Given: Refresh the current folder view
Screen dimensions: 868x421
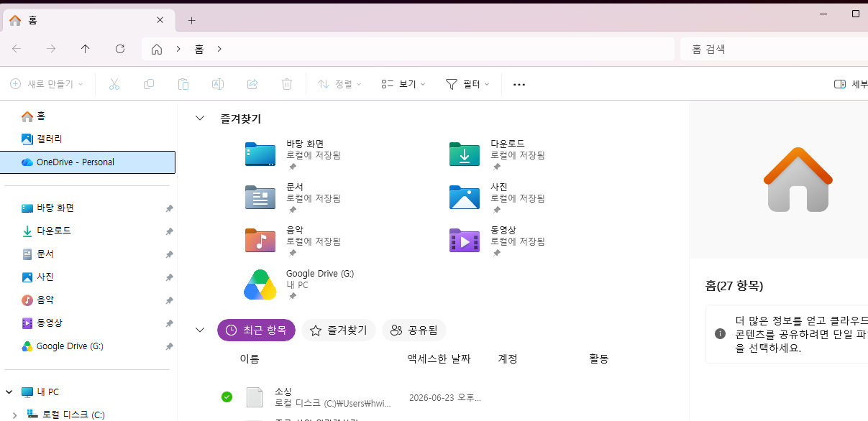Looking at the screenshot, I should point(120,49).
